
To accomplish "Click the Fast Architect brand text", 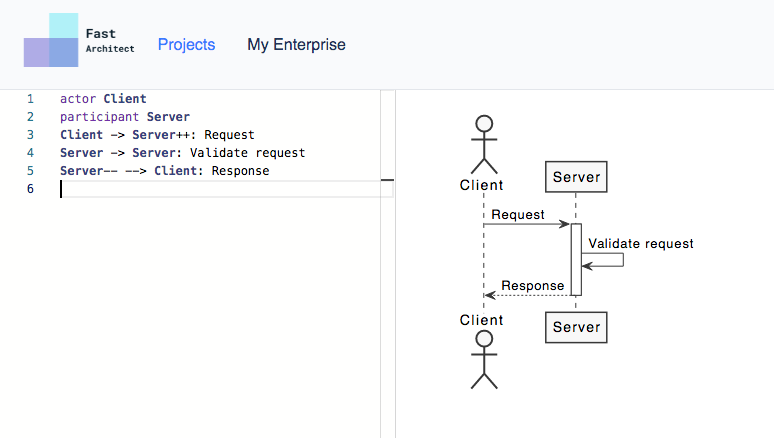I will (x=110, y=40).
